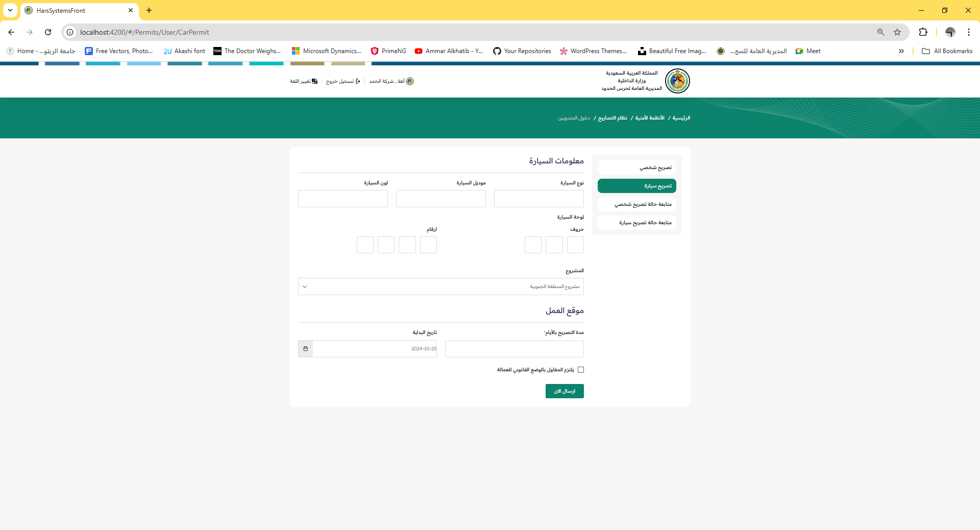Click the تغيير اللغة language switch link
The width and height of the screenshot is (980, 530).
tap(304, 81)
